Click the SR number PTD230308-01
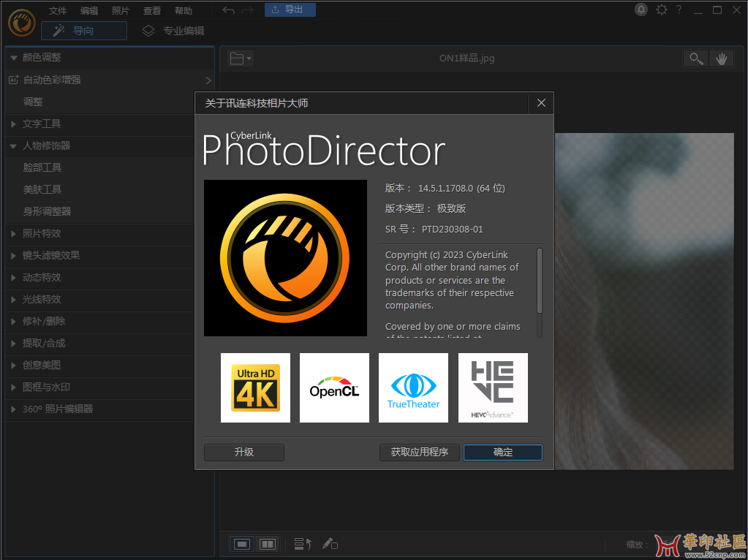 click(x=452, y=230)
